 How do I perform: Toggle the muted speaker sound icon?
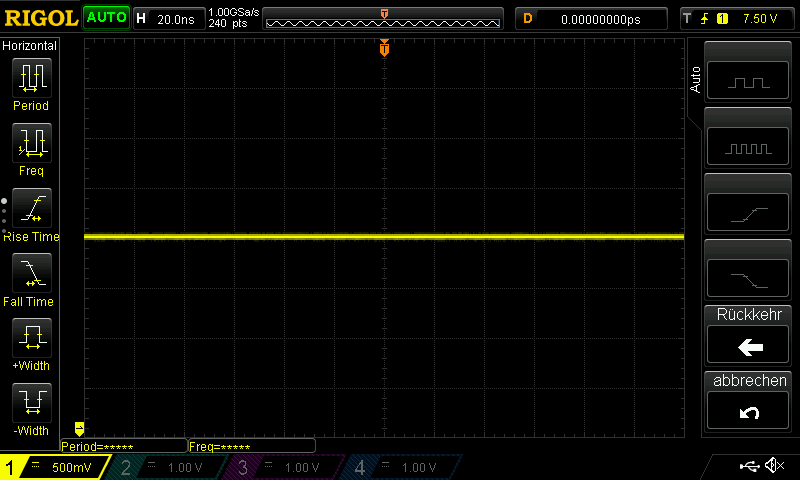point(774,465)
